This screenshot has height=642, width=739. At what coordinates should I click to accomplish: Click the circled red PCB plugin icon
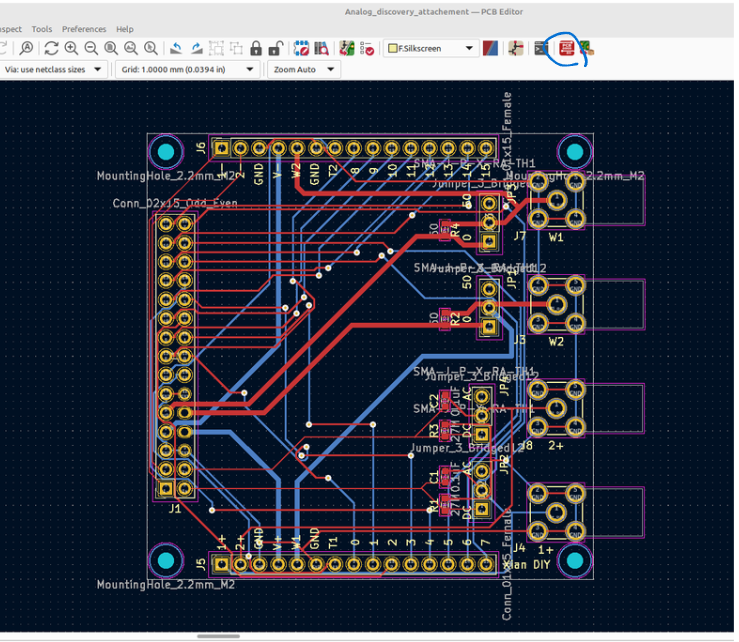pyautogui.click(x=566, y=49)
